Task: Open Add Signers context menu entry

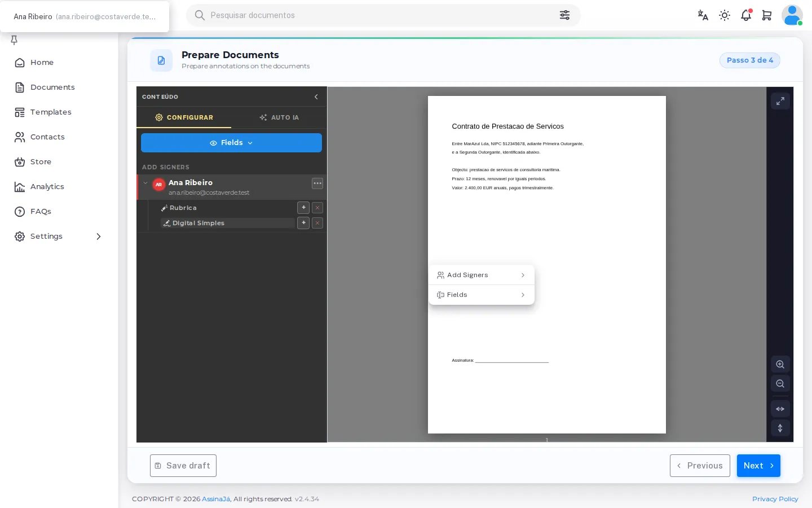Action: (481, 275)
